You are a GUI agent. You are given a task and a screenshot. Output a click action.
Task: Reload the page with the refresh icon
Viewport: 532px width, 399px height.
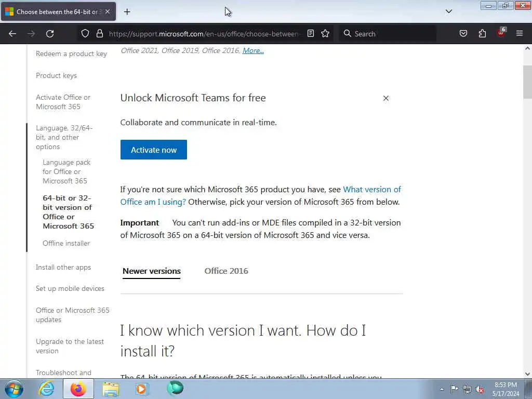pos(50,34)
